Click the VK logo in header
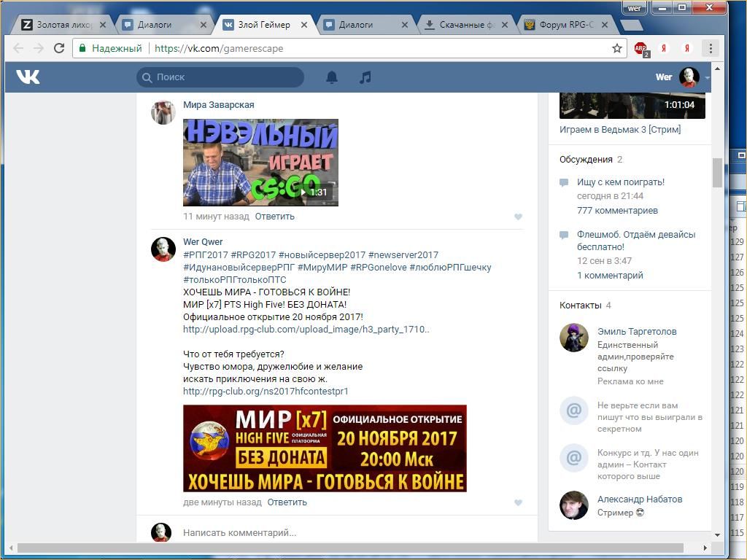Screen dimensions: 747x560 (x=28, y=77)
